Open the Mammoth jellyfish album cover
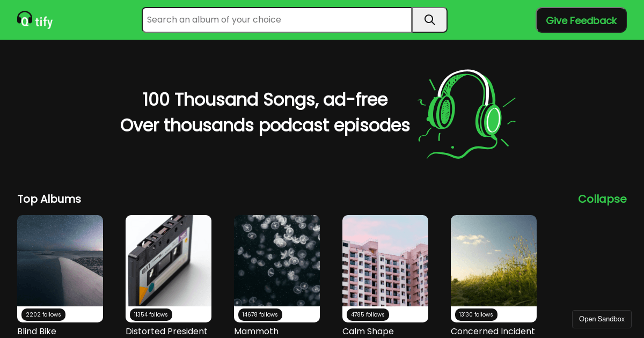This screenshot has width=644, height=338. pyautogui.click(x=277, y=261)
